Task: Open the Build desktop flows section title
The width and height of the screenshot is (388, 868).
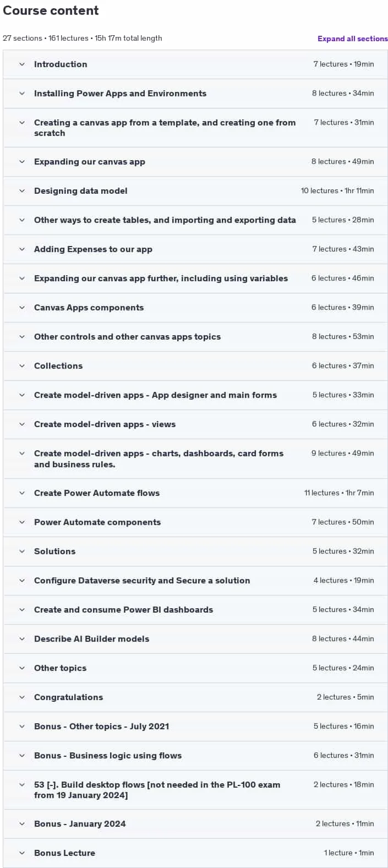Action: (x=157, y=790)
